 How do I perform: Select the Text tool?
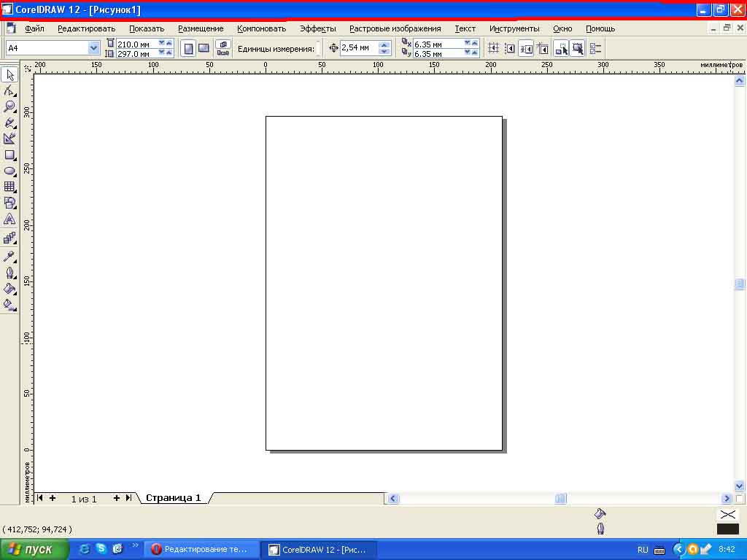9,219
